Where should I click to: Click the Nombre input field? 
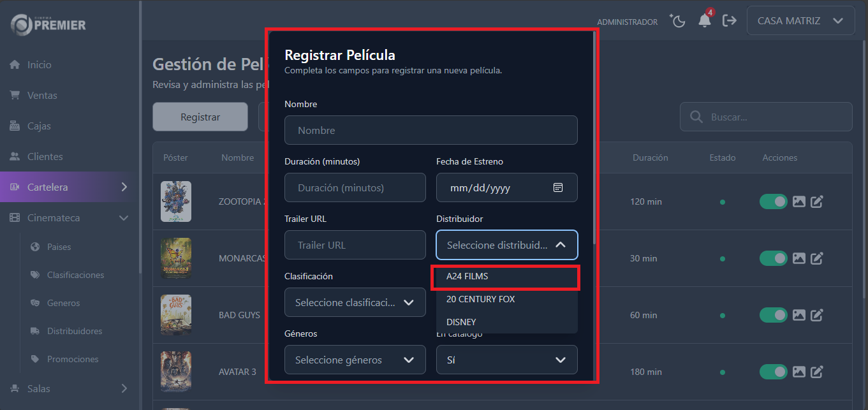[x=431, y=130]
